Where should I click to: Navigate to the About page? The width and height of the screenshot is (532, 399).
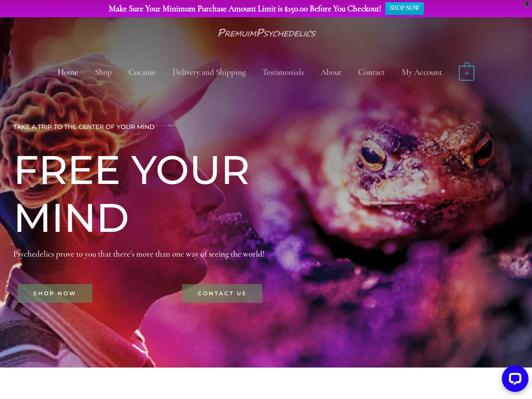[331, 72]
